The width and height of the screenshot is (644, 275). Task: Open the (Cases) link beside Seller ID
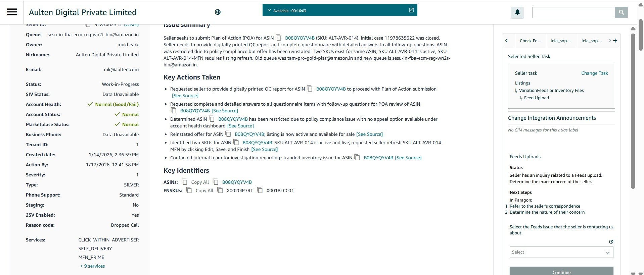coord(131,25)
